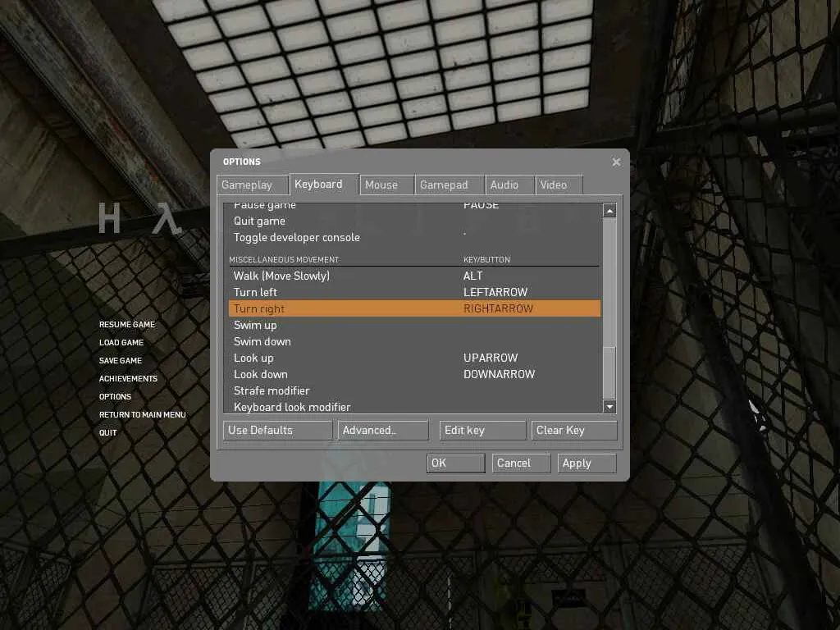Image resolution: width=840 pixels, height=630 pixels.
Task: Open the Video settings tab
Action: [x=559, y=185]
